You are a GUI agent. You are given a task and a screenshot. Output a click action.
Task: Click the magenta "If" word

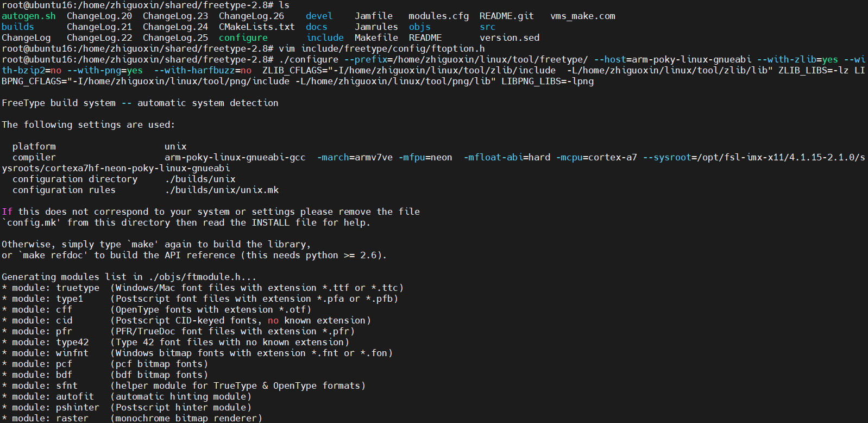7,211
